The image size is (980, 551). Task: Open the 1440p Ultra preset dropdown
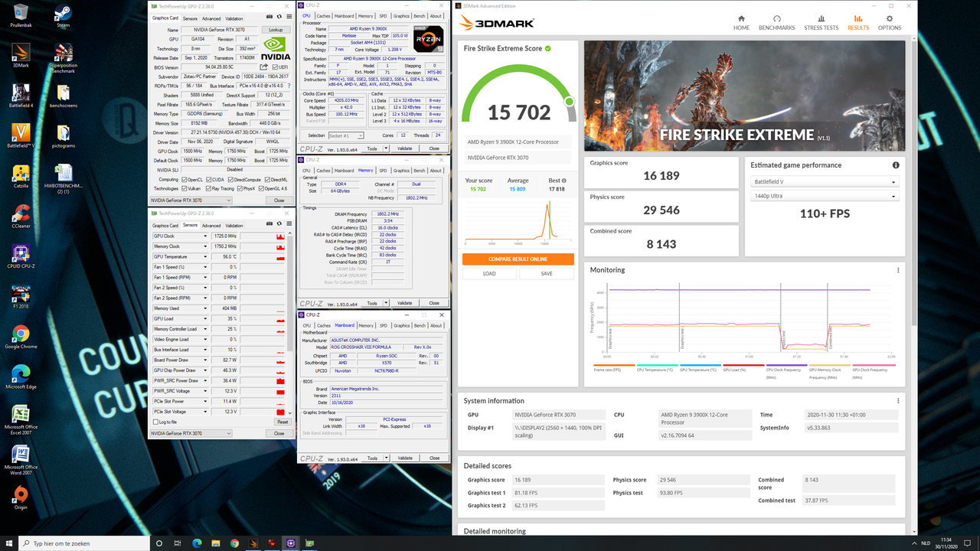[825, 197]
